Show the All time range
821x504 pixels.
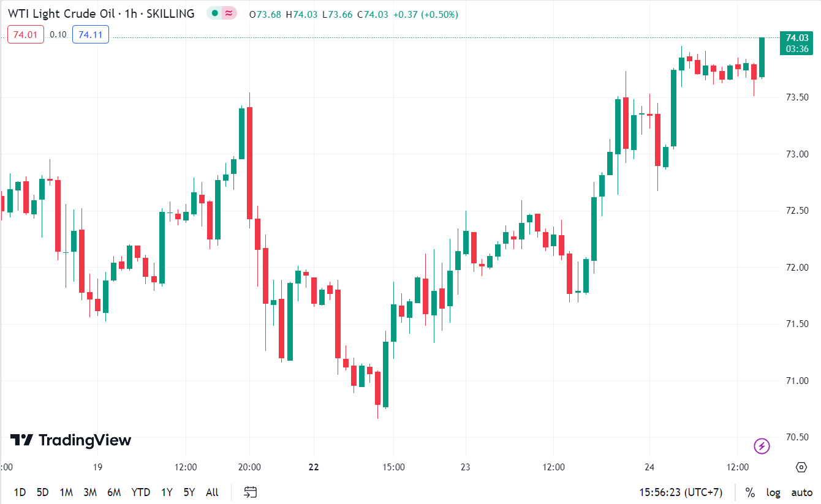click(x=212, y=492)
